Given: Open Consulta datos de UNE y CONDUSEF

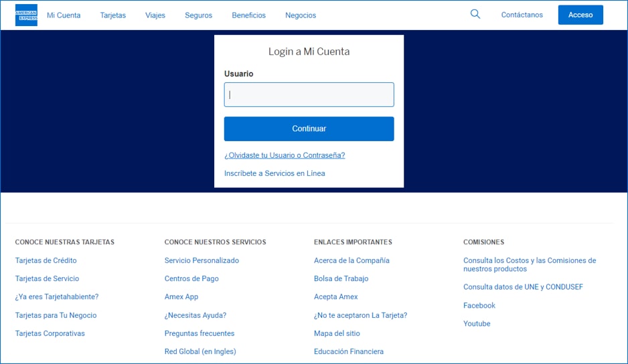Looking at the screenshot, I should coord(523,287).
